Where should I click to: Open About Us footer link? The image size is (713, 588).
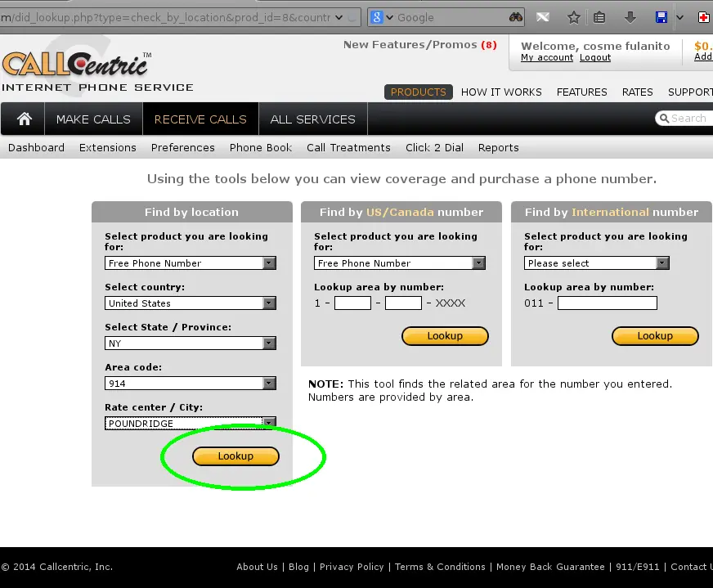tap(257, 567)
